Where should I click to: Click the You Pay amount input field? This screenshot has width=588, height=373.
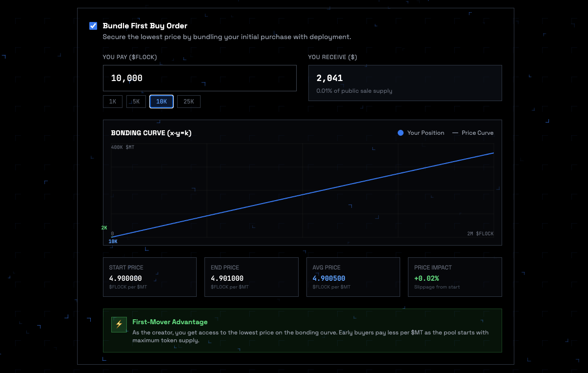click(199, 78)
